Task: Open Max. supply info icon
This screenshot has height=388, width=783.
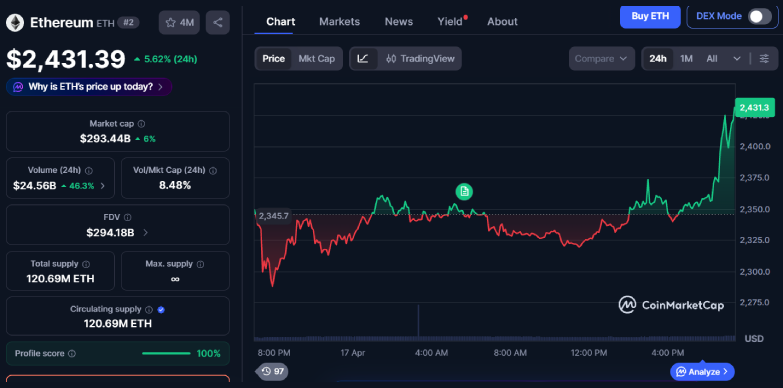Action: click(201, 264)
